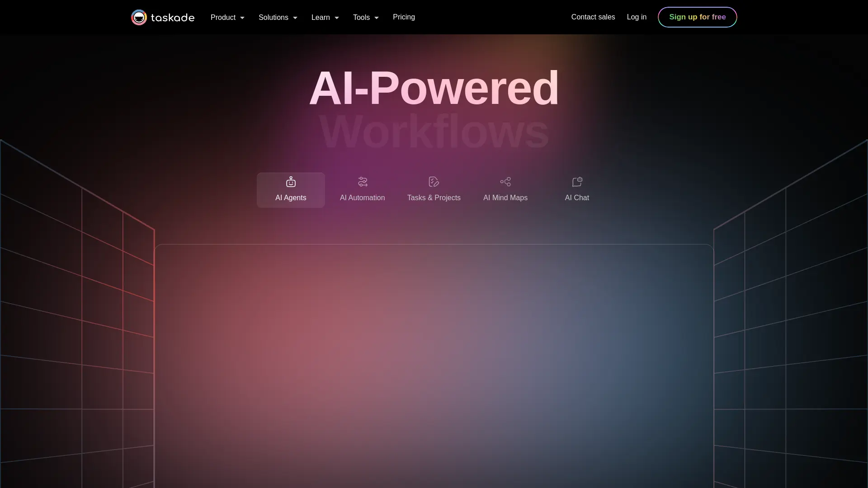Image resolution: width=868 pixels, height=488 pixels.
Task: Click the AI Mind Maps network icon
Action: click(x=505, y=182)
